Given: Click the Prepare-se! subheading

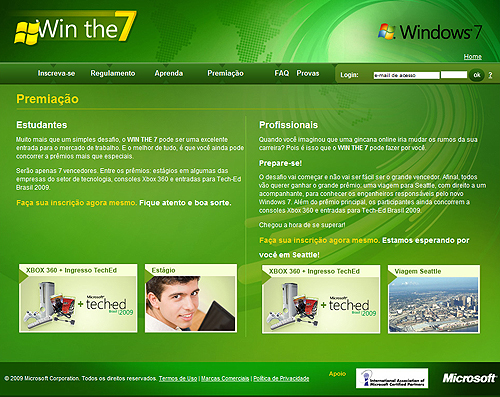Looking at the screenshot, I should (281, 163).
